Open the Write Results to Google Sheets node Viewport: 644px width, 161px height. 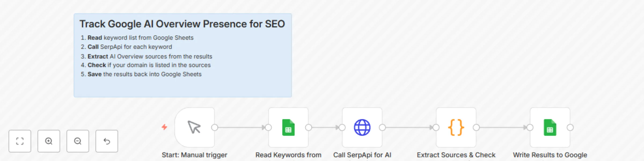550,128
